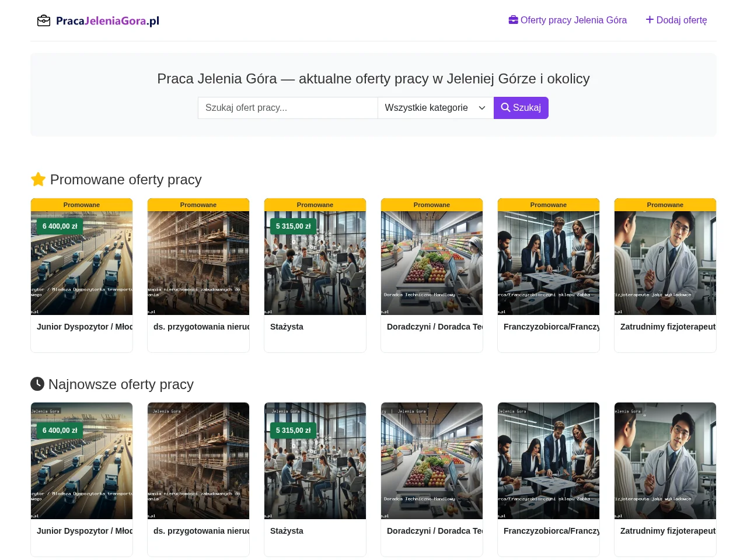Click the plus icon beside Dodaj ofertę
The image size is (747, 560).
click(650, 20)
